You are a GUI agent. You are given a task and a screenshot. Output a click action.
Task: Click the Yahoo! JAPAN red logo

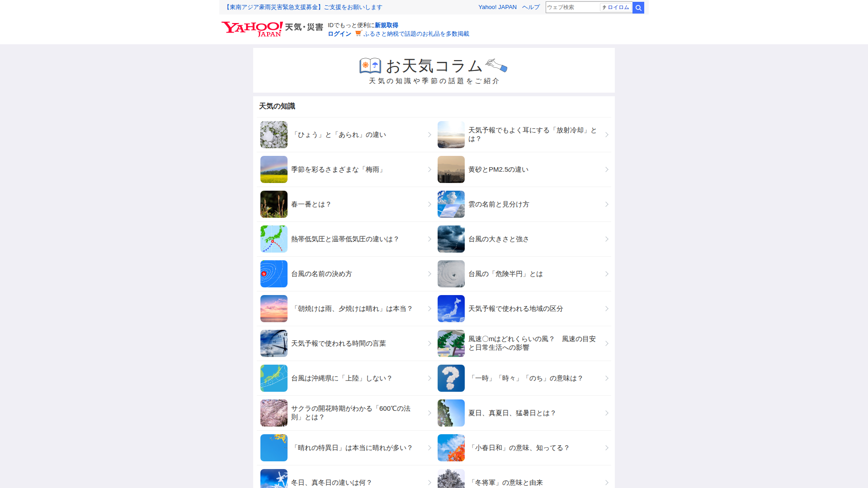pyautogui.click(x=251, y=28)
